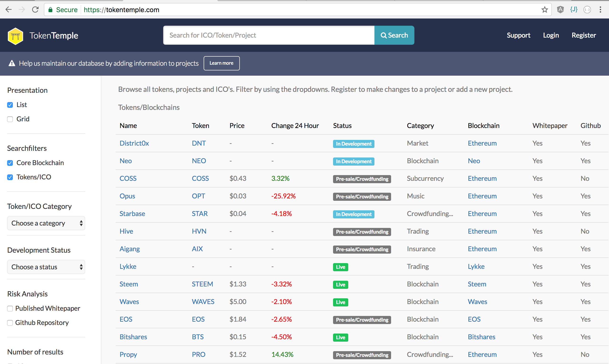Open the Angular extension icon
This screenshot has height=364, width=609.
560,10
